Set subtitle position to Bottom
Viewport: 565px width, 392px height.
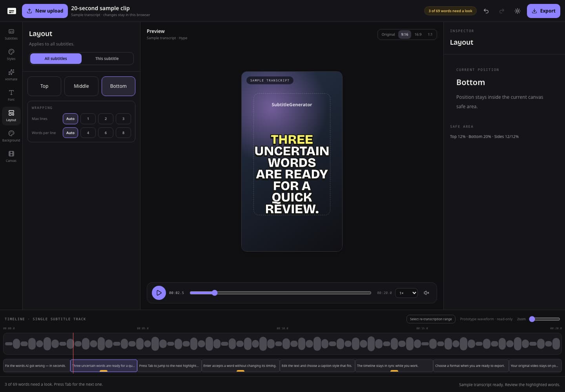pos(118,86)
